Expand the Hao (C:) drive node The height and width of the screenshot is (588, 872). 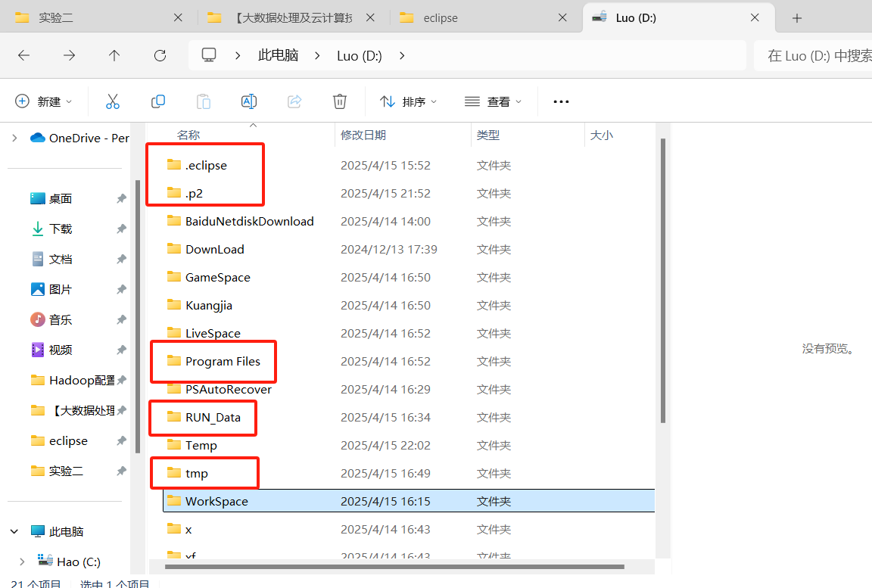22,562
